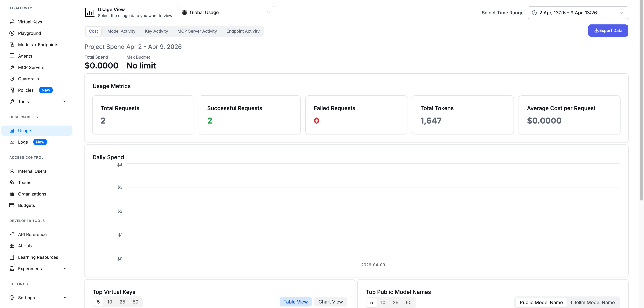
Task: Open the Endpoint Activity tab
Action: coord(243,31)
